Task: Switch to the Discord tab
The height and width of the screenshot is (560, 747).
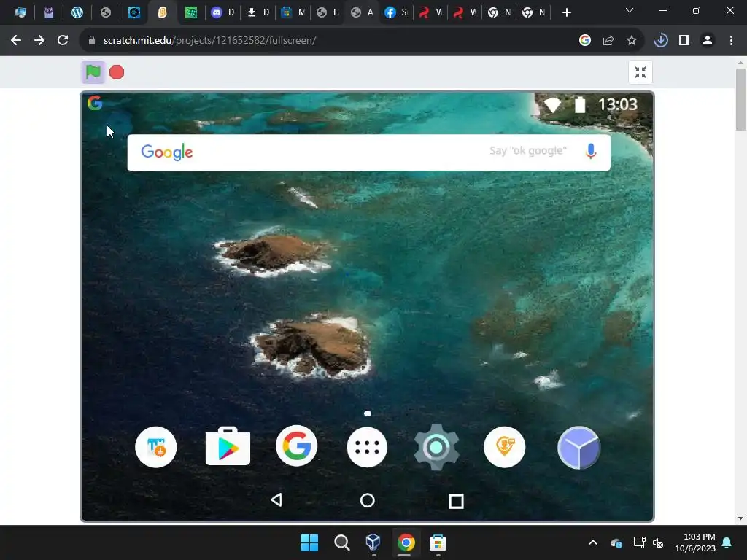Action: [222, 12]
